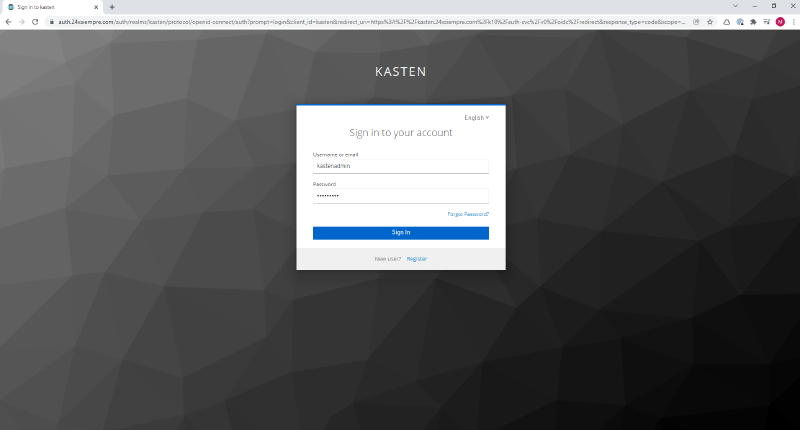Click the KASTEN heading text
Screen dimensions: 800x430
click(401, 72)
